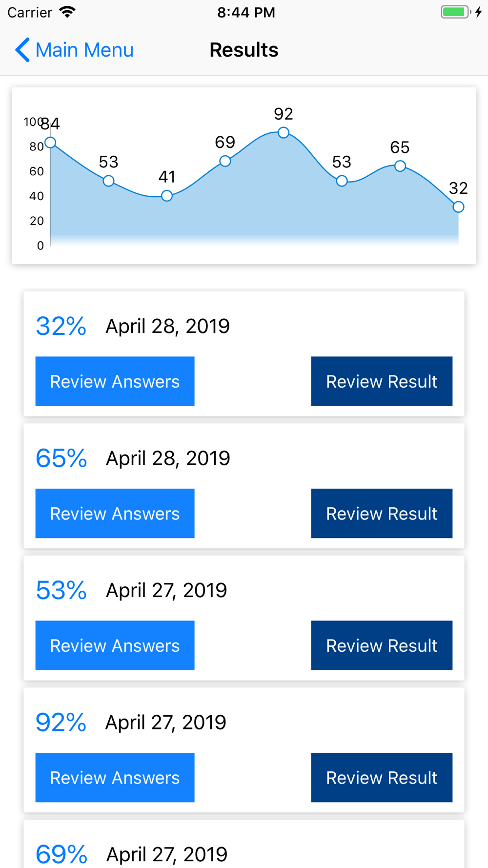The image size is (488, 868).
Task: Open Review Result for 32% score
Action: pos(382,381)
